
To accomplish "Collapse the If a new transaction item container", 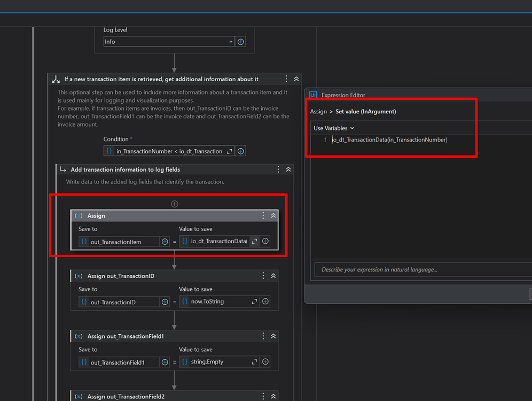I will click(x=296, y=79).
